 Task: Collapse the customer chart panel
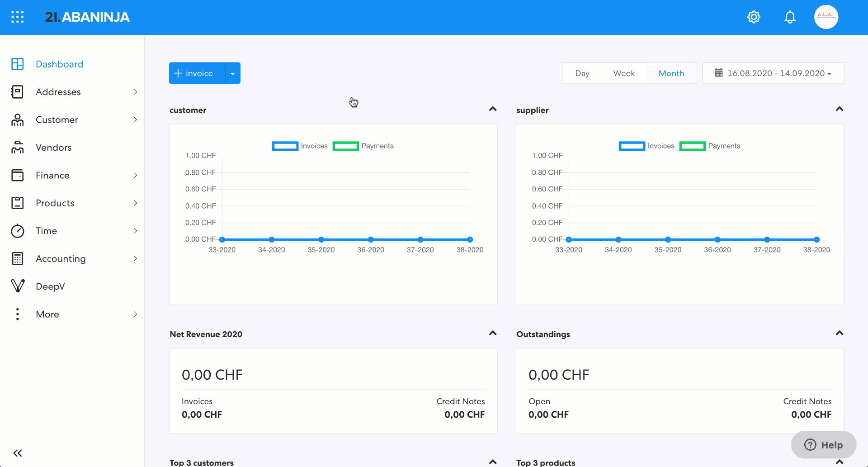point(492,109)
